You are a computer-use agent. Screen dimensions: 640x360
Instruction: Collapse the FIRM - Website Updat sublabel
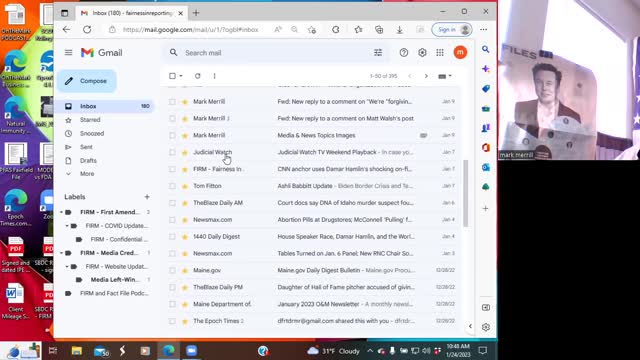click(67, 267)
